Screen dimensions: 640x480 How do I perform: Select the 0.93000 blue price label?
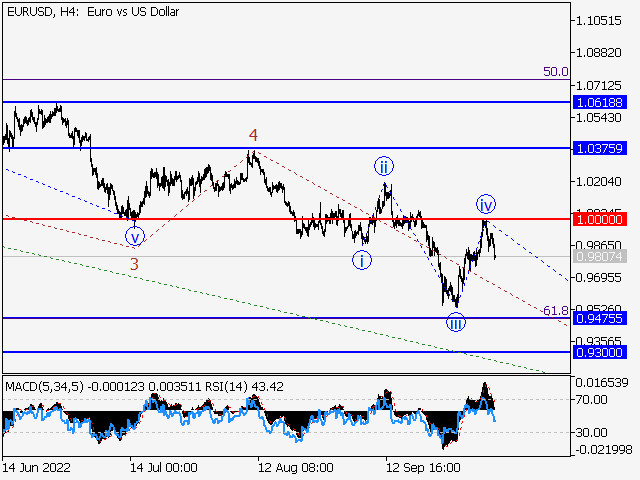(600, 352)
